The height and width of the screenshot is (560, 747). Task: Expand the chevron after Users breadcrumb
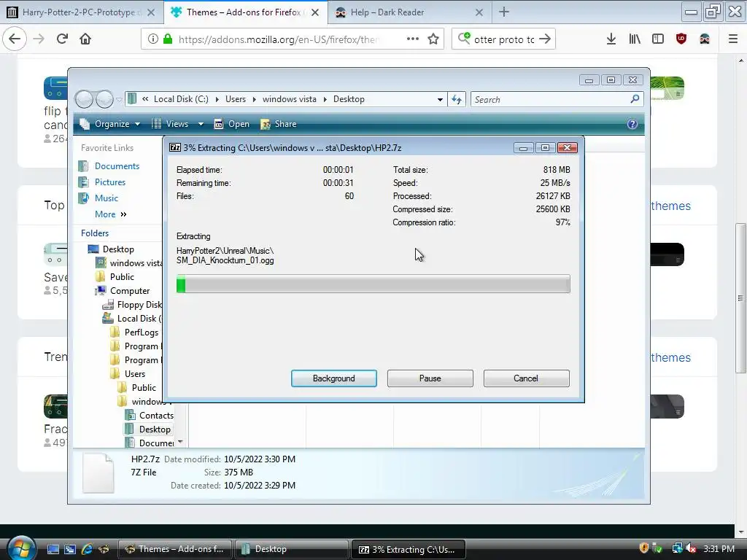[254, 99]
